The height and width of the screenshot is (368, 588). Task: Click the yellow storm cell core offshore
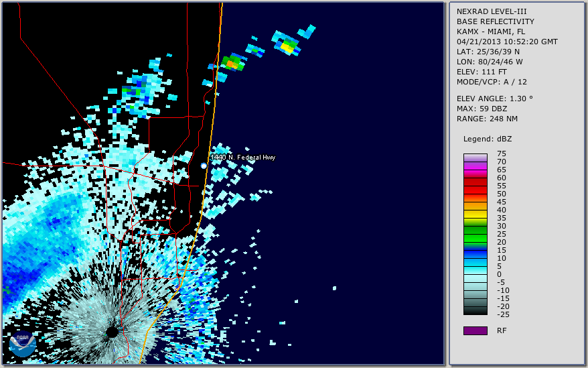tap(288, 48)
